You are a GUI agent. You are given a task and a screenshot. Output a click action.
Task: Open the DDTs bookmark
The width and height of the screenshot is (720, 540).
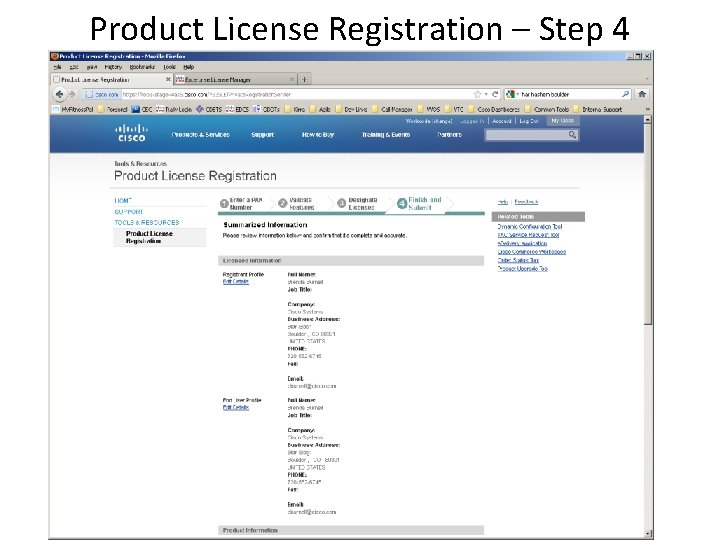point(266,109)
